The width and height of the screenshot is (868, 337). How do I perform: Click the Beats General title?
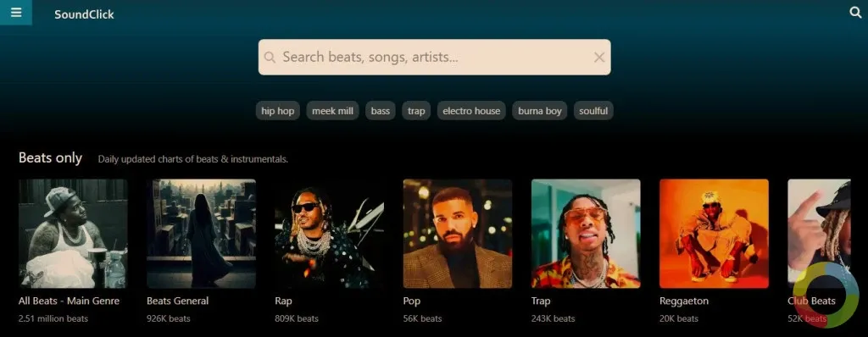point(178,301)
